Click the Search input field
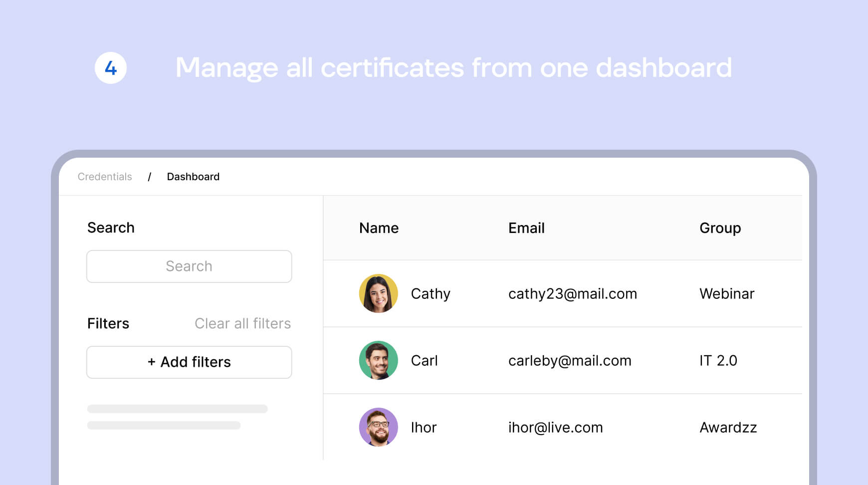868x485 pixels. click(189, 266)
